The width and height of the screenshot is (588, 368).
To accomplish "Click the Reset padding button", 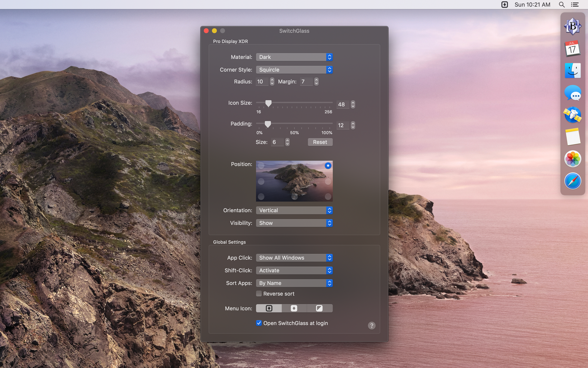I will click(320, 142).
